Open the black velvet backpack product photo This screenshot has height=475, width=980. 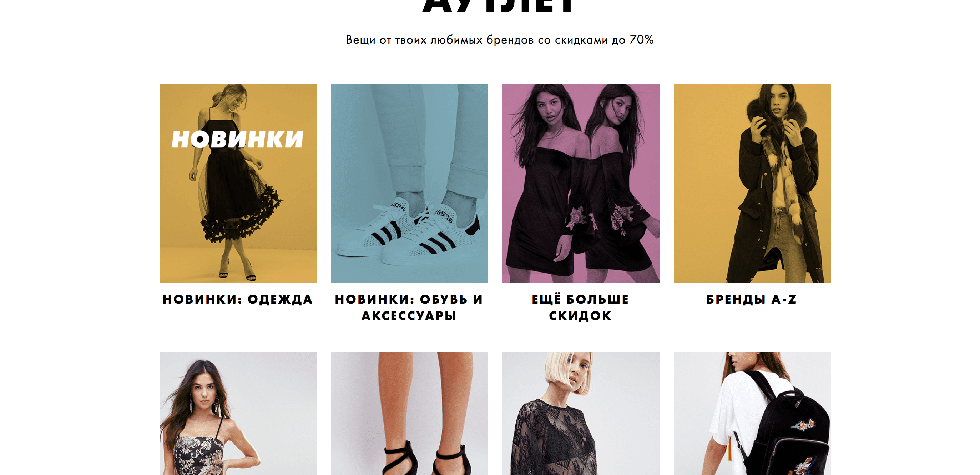tap(752, 413)
